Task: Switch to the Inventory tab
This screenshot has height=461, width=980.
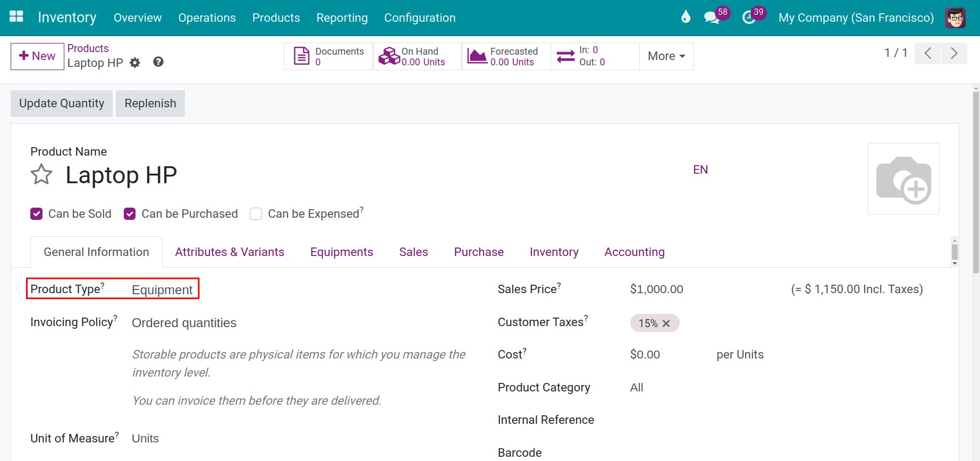Action: [554, 252]
